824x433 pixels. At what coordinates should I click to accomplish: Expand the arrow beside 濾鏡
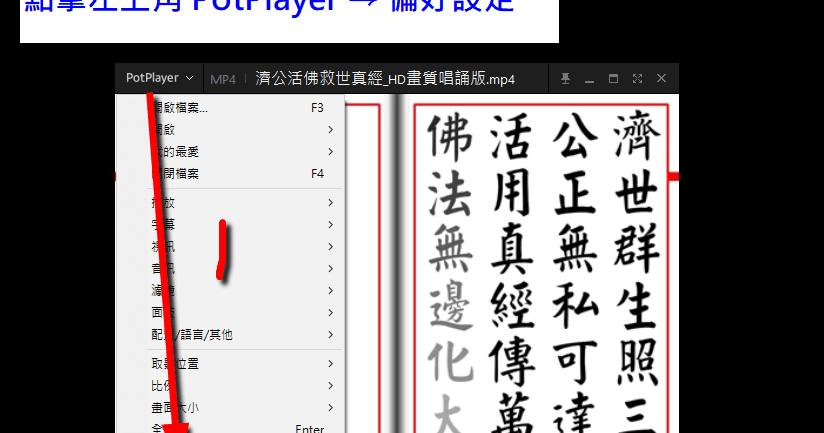331,291
